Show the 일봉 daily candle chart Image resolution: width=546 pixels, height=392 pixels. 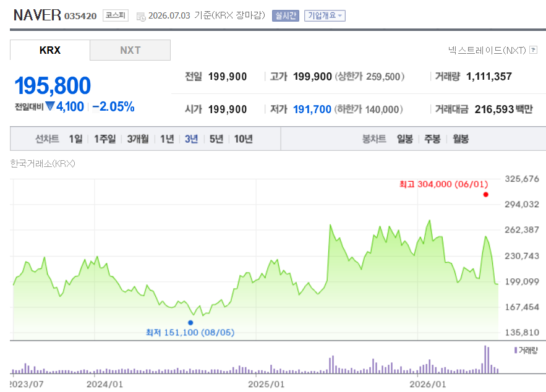tap(404, 139)
